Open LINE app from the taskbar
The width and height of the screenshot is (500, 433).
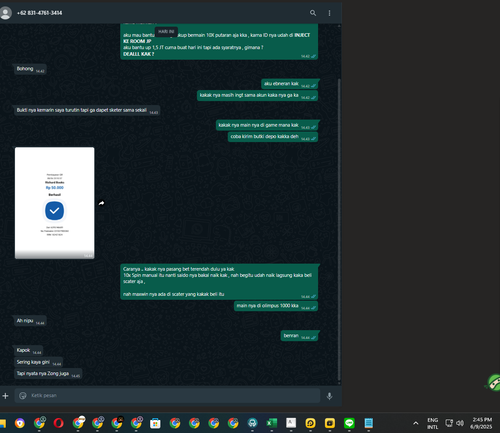(349, 423)
